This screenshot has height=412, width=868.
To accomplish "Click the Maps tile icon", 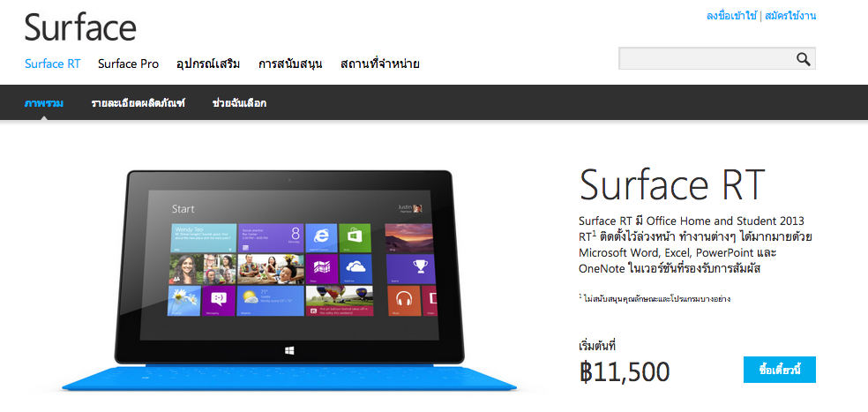I will tap(321, 268).
